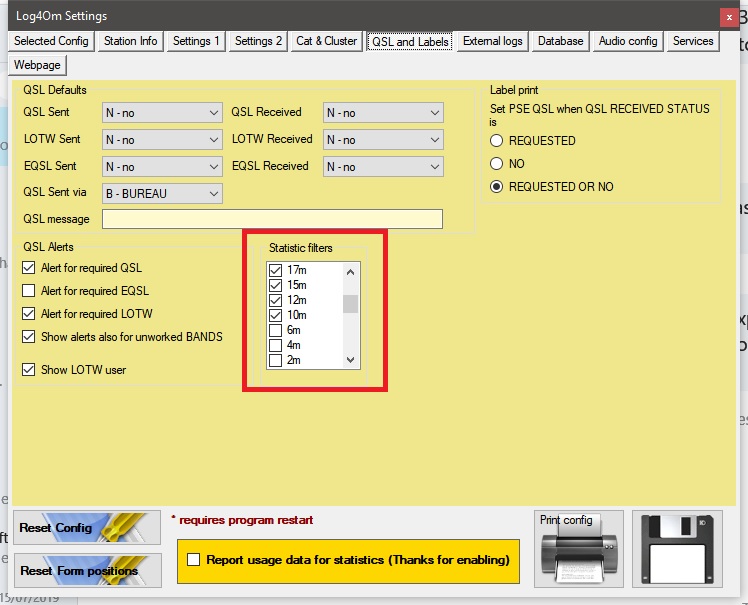Viewport: 748px width, 605px height.
Task: Open the Selected Config tab
Action: [51, 41]
